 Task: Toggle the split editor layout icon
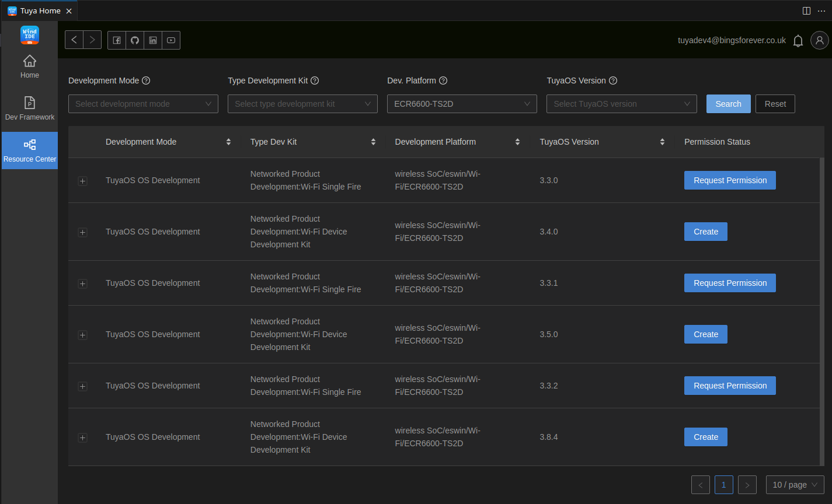coord(807,10)
